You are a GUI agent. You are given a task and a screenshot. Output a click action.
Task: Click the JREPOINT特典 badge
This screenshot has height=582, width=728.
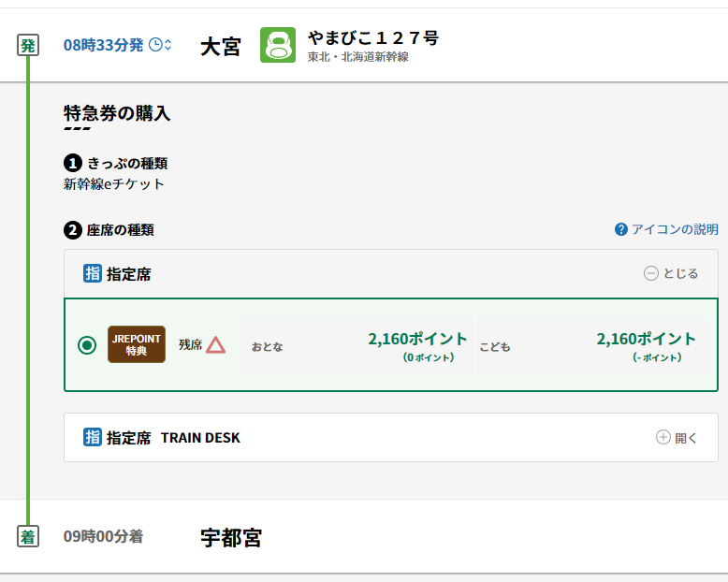[136, 344]
